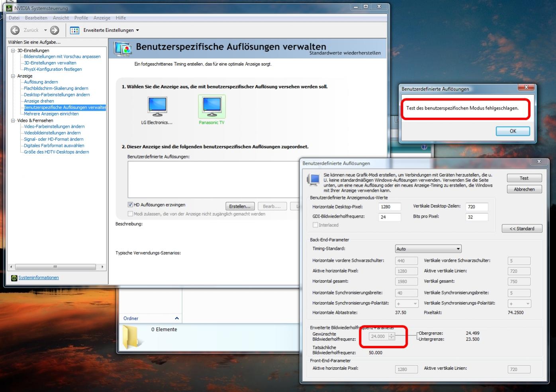Click the Zurück back arrow icon
This screenshot has width=556, height=392.
[x=15, y=30]
